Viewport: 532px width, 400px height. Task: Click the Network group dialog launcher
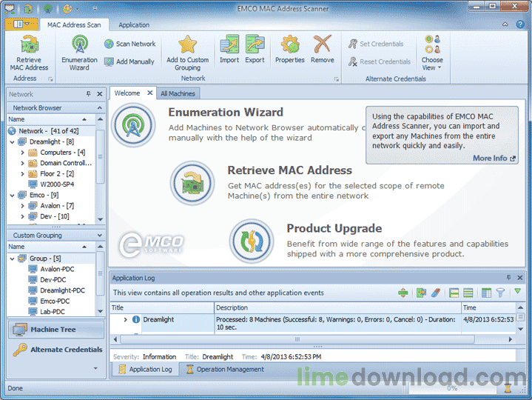[x=336, y=79]
